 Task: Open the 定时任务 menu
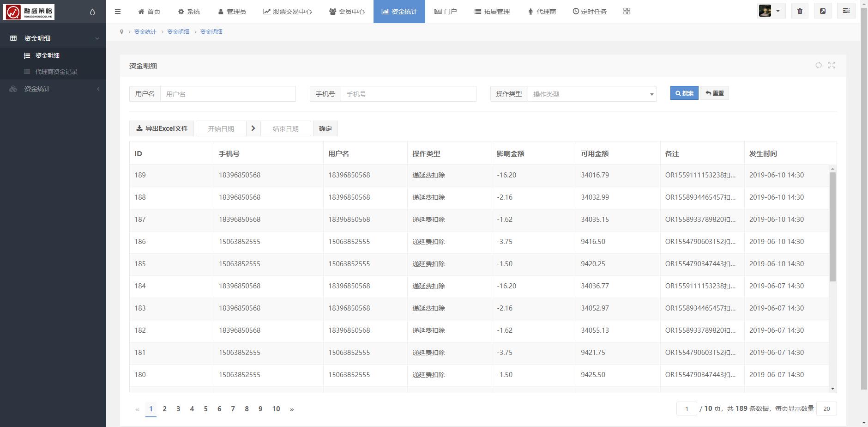pyautogui.click(x=590, y=12)
